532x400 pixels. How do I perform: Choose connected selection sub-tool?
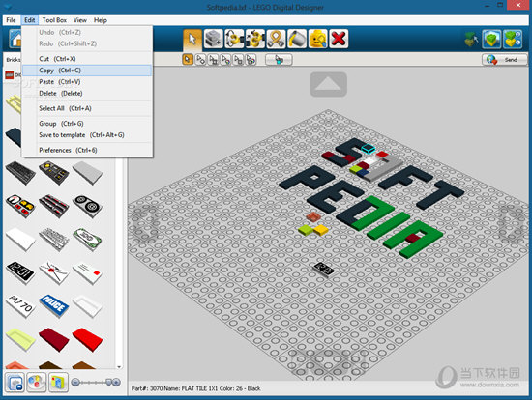pos(213,60)
